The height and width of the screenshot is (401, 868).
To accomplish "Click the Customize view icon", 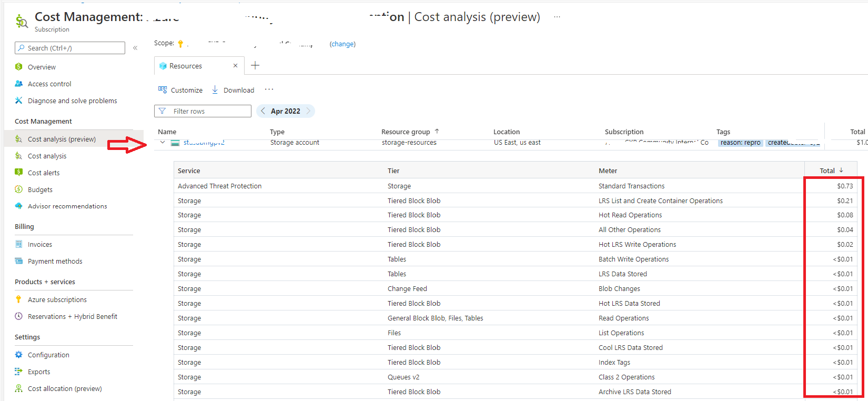I will [163, 90].
